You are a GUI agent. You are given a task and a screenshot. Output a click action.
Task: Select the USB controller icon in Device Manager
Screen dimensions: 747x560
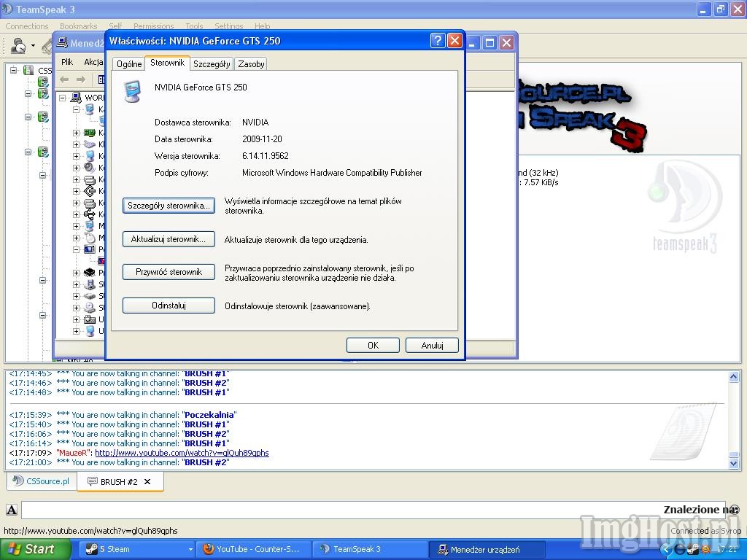(x=90, y=214)
